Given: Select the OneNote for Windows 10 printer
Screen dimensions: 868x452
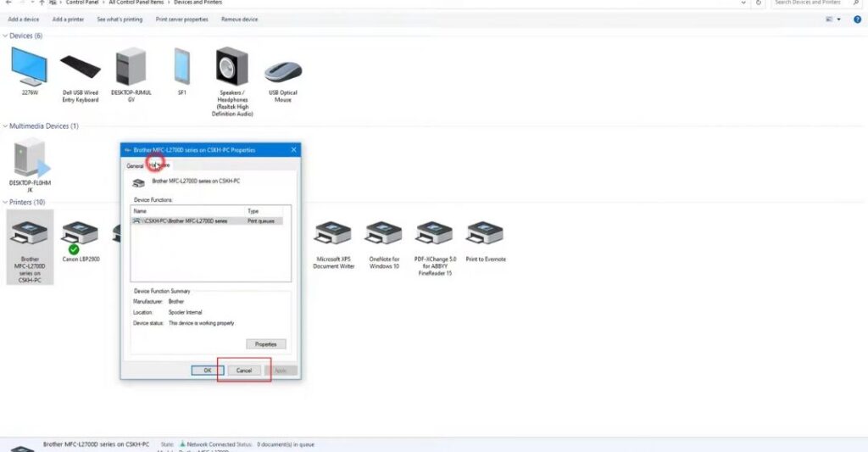Looking at the screenshot, I should (383, 234).
